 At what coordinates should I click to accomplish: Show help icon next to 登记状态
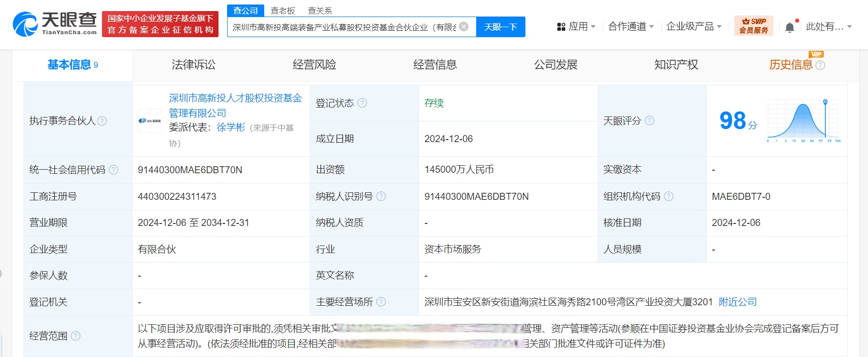click(x=362, y=103)
